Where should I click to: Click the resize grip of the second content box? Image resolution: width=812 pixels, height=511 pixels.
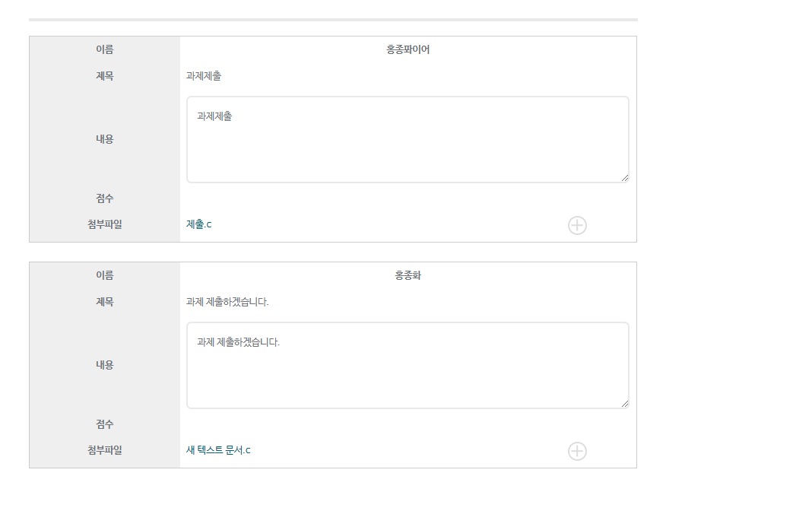(x=626, y=404)
